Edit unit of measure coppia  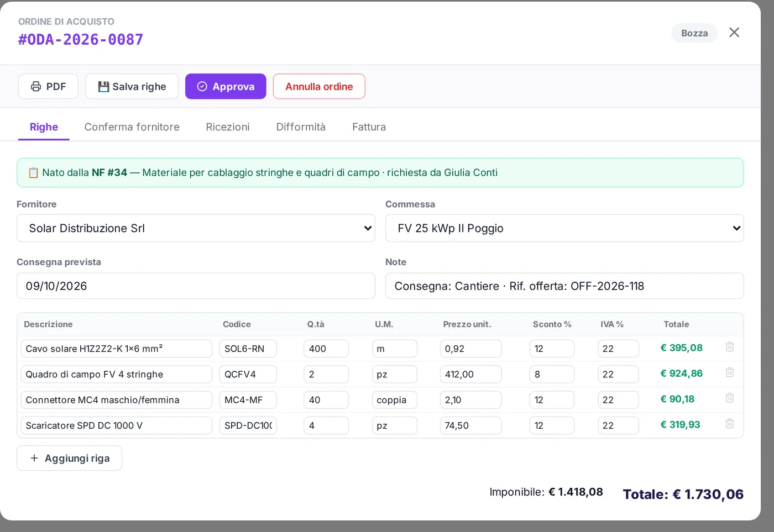point(395,400)
